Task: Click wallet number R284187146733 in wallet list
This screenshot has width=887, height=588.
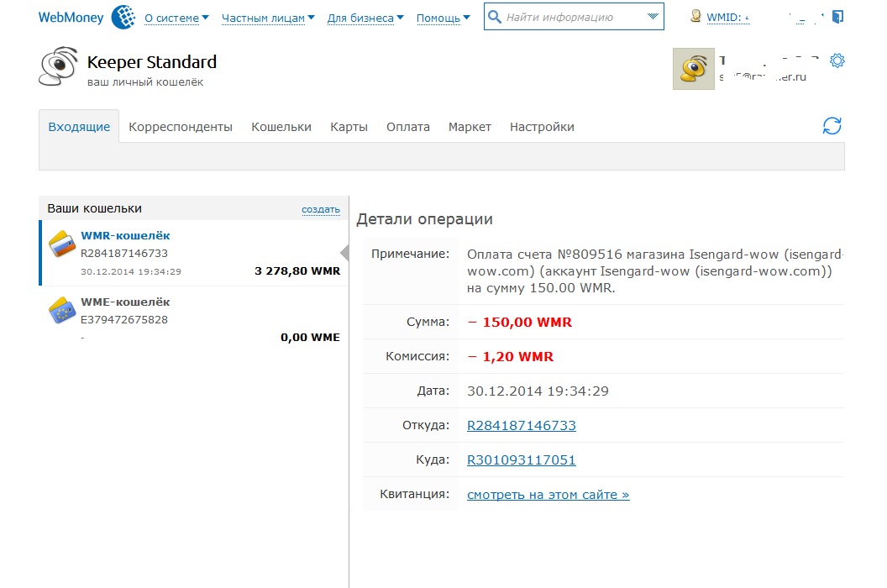Action: [x=123, y=253]
